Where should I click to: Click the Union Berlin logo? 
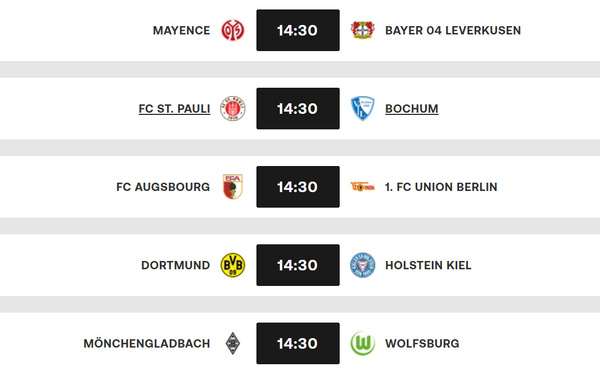pyautogui.click(x=363, y=187)
